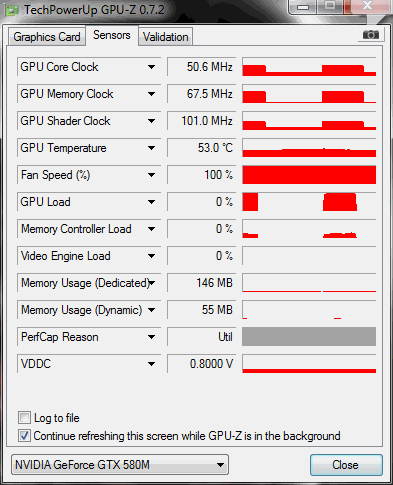Click the GPU-Z title bar app icon
The height and width of the screenshot is (485, 393).
click(x=12, y=10)
